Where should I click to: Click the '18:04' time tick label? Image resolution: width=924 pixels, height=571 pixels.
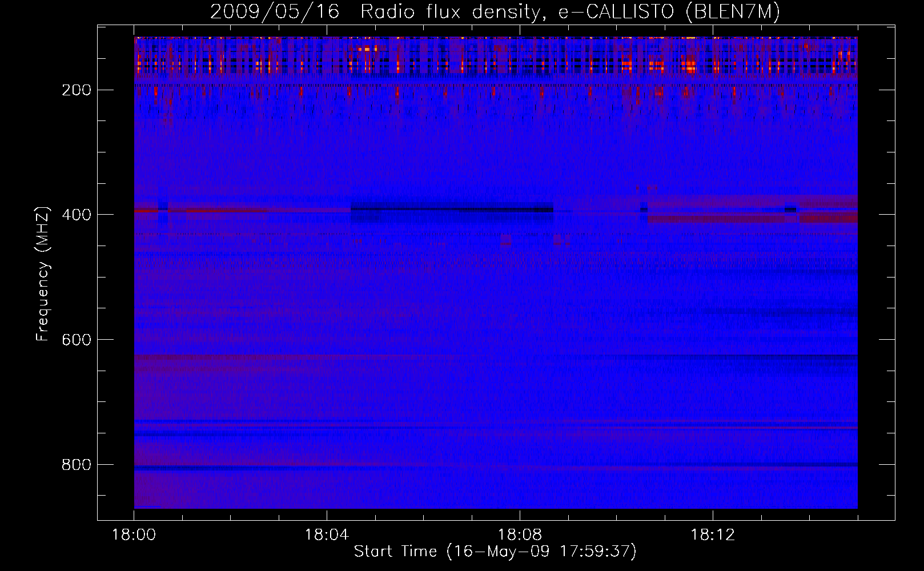pos(327,535)
